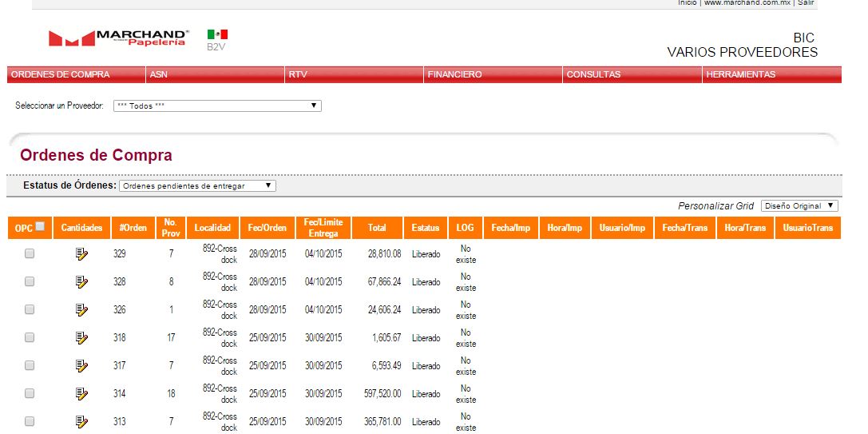Open quantities edit icon for order 318

coord(81,337)
